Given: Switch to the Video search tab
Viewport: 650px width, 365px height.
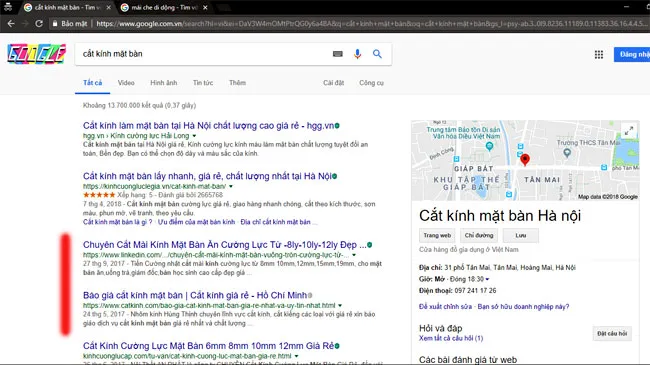Looking at the screenshot, I should click(126, 83).
